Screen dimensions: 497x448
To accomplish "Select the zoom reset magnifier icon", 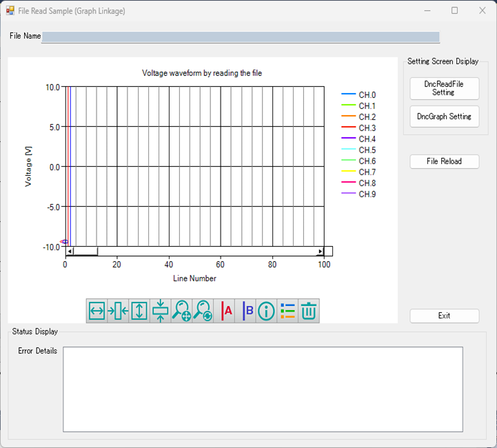I will (x=203, y=311).
